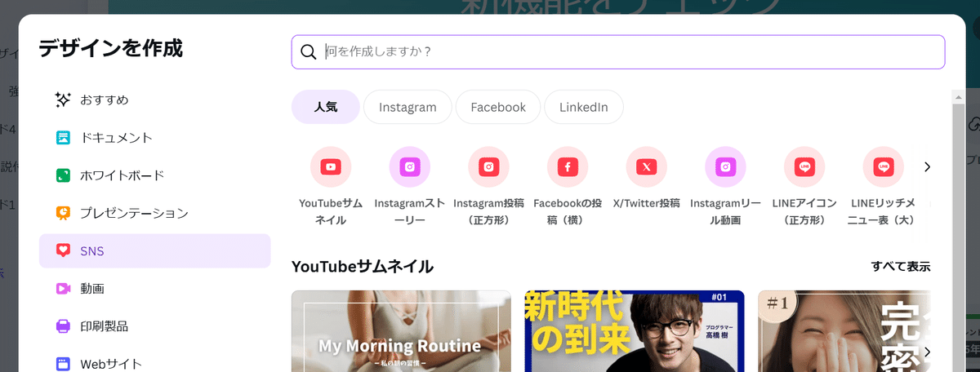The width and height of the screenshot is (980, 372).
Task: Switch to the Instagram filter tab
Action: (408, 107)
